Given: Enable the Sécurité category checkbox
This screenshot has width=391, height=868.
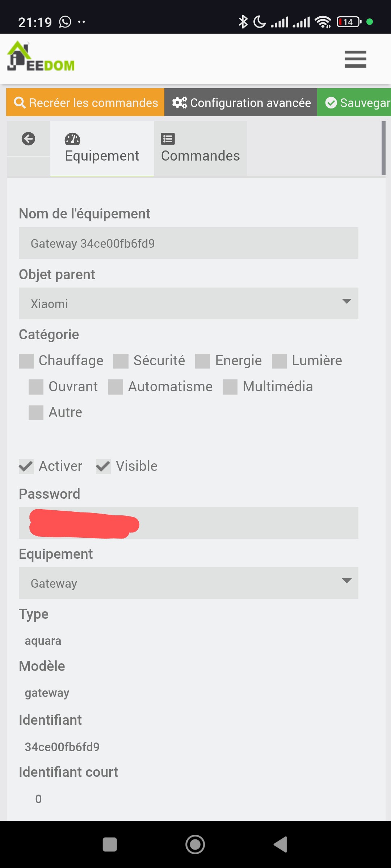Looking at the screenshot, I should click(x=121, y=361).
